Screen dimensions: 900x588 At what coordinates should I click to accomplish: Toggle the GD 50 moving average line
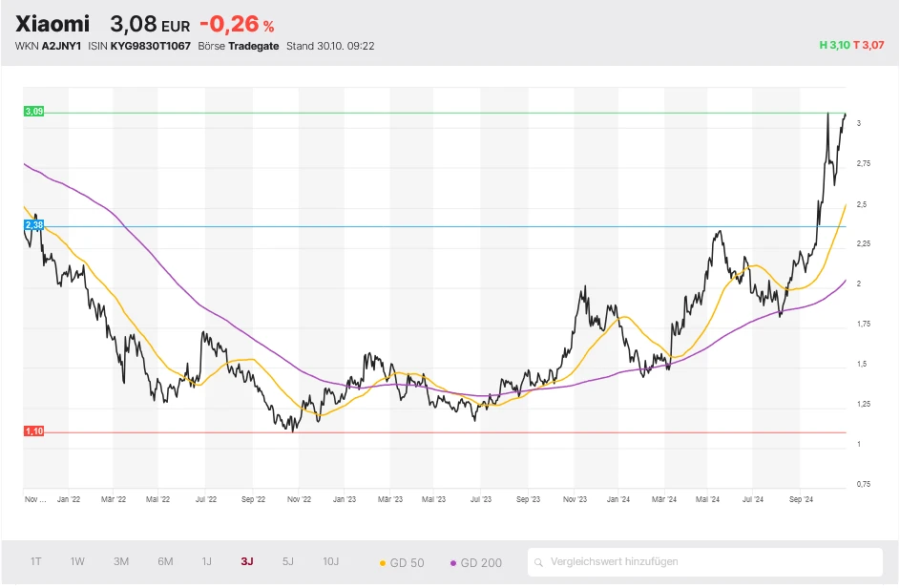click(x=402, y=562)
